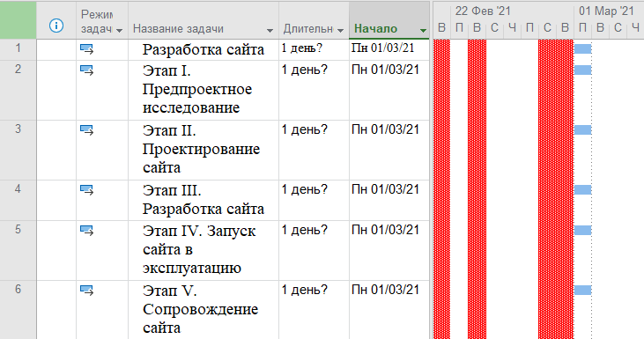The width and height of the screenshot is (644, 339).
Task: Click task mode icon for Этап III row
Action: click(86, 190)
